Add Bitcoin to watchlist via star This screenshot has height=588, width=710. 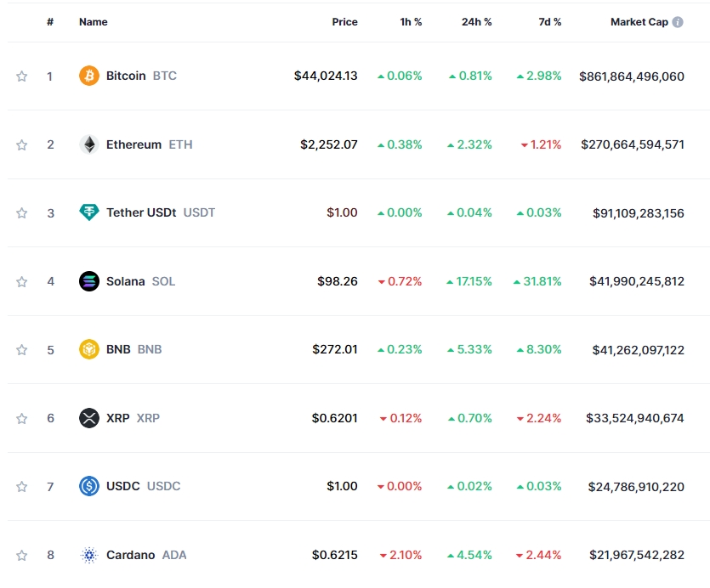tap(21, 76)
